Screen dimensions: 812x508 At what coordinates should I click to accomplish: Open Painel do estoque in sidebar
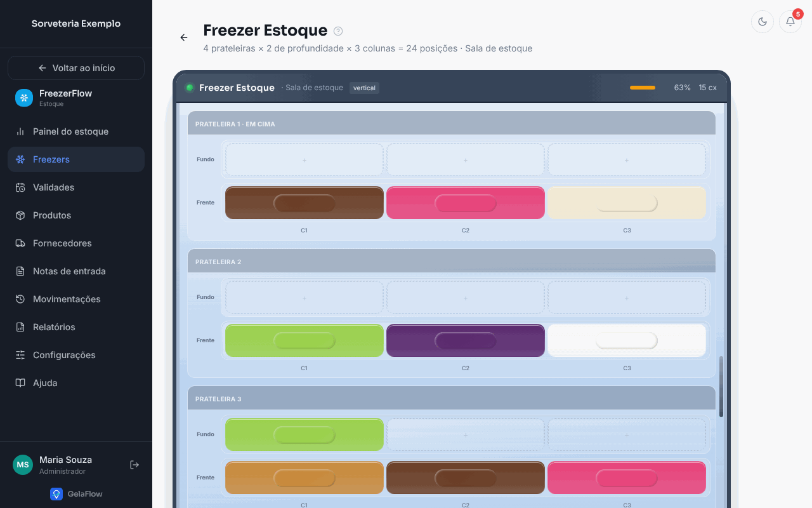pos(76,131)
